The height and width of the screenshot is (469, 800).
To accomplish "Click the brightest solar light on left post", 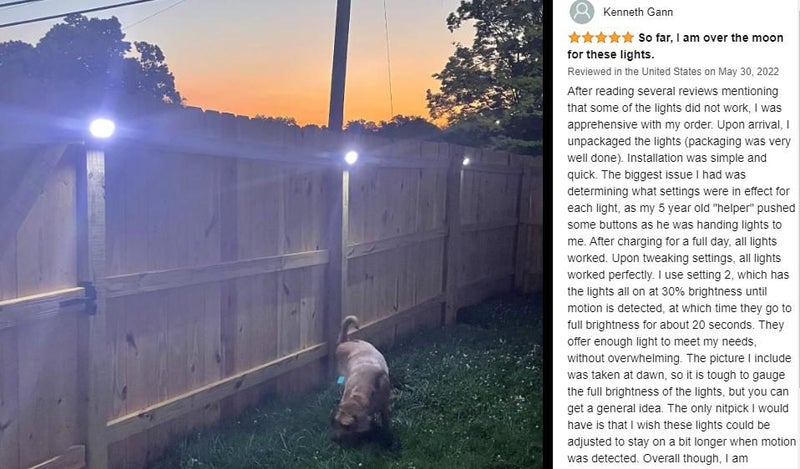I will coord(102,128).
